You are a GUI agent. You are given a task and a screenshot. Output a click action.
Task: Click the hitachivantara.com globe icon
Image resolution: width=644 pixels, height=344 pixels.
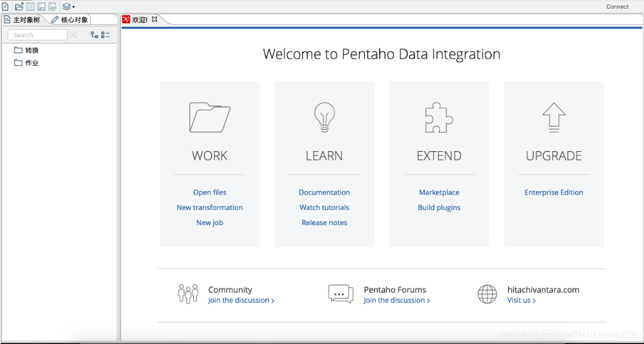pyautogui.click(x=487, y=294)
